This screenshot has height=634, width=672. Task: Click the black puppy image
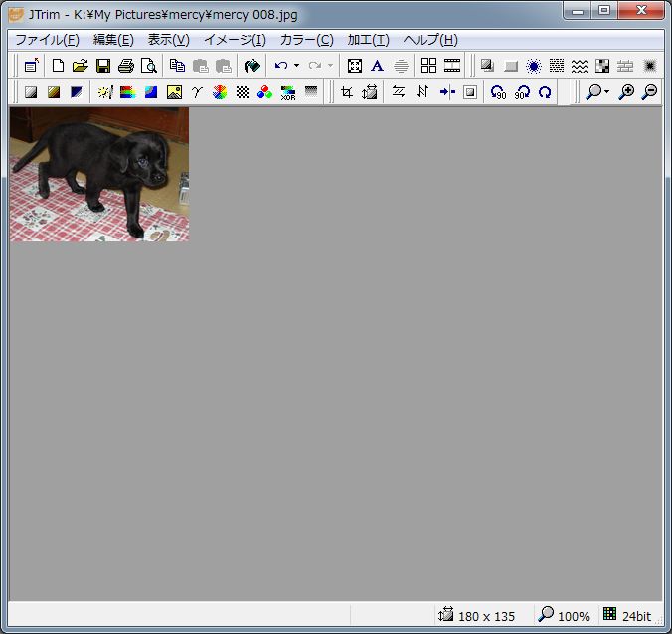point(99,174)
